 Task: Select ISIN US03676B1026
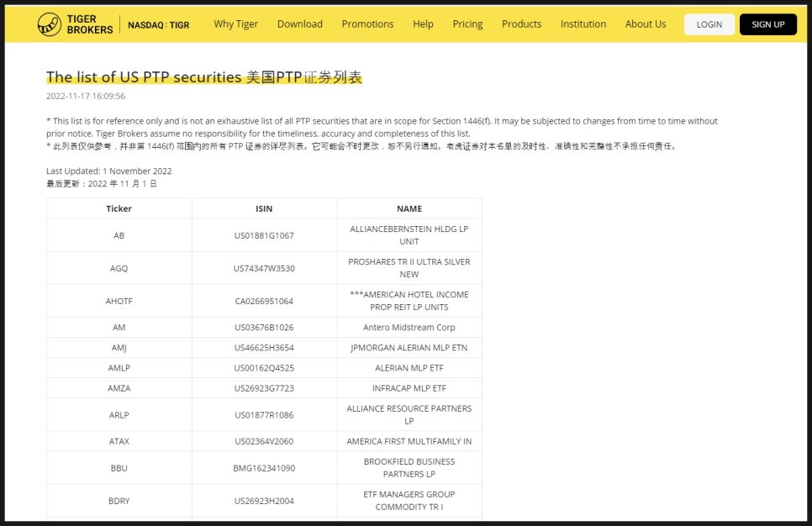point(264,327)
